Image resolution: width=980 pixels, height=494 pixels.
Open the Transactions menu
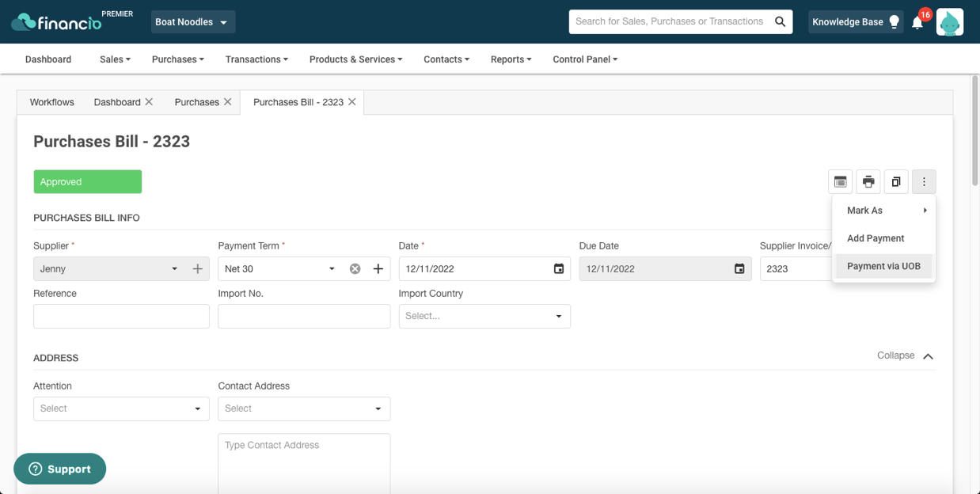(x=256, y=59)
